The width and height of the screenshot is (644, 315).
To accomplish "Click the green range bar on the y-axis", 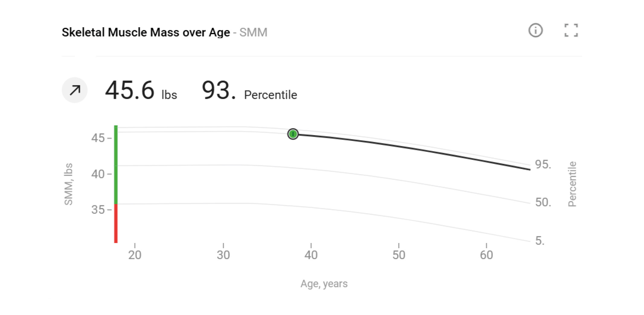I will point(116,165).
